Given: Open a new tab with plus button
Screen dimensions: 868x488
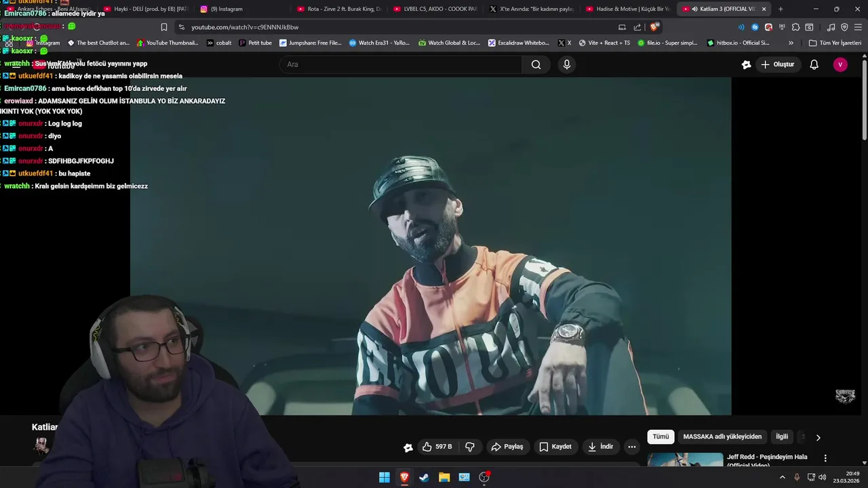Looking at the screenshot, I should pos(781,9).
